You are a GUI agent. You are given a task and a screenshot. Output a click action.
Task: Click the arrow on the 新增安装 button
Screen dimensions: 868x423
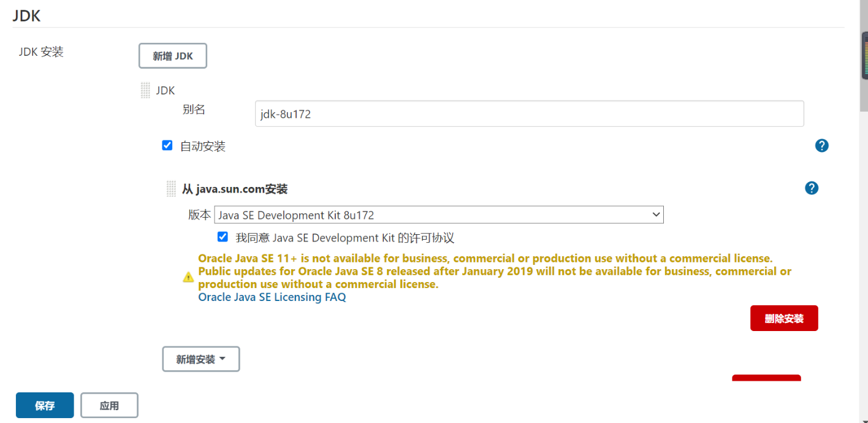tap(222, 359)
